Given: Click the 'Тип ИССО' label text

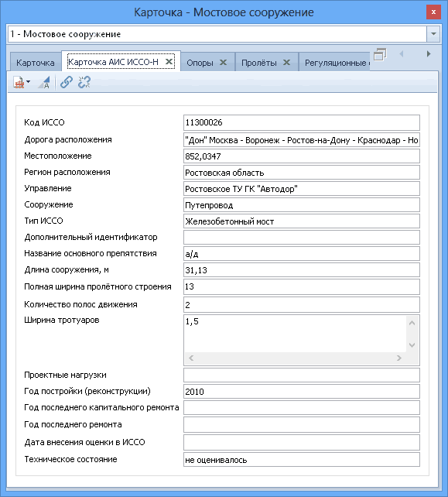Looking at the screenshot, I should click(44, 221).
